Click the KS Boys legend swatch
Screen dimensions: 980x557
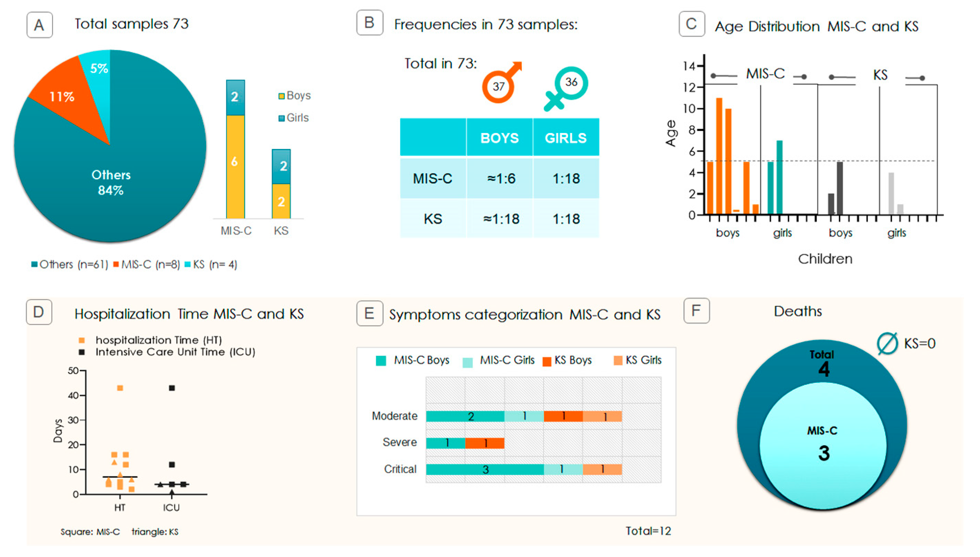click(547, 361)
